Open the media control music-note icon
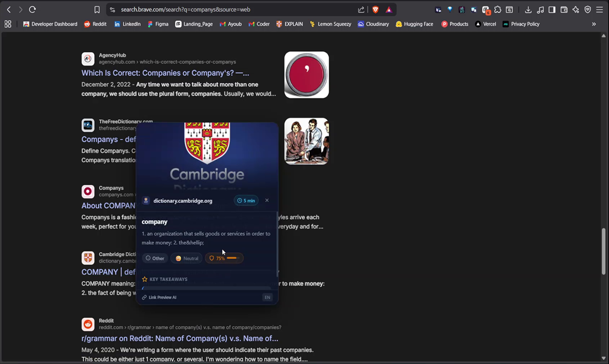609x364 pixels. coord(540,10)
